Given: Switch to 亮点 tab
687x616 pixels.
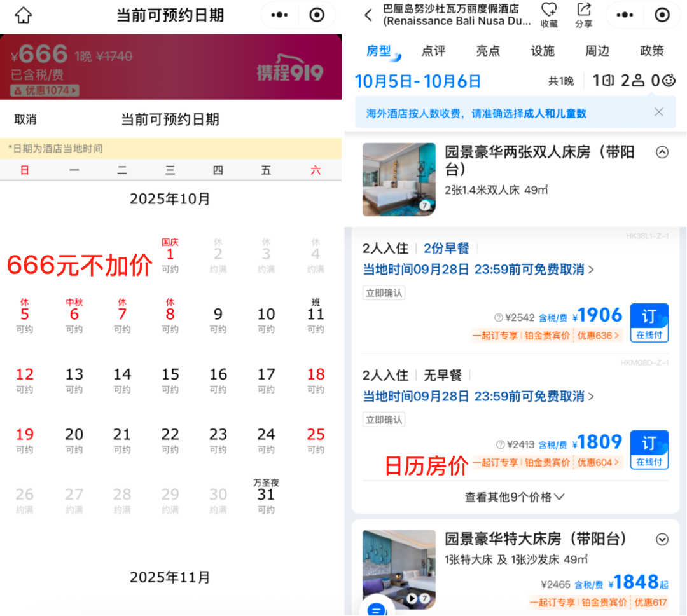Looking at the screenshot, I should pos(488,51).
